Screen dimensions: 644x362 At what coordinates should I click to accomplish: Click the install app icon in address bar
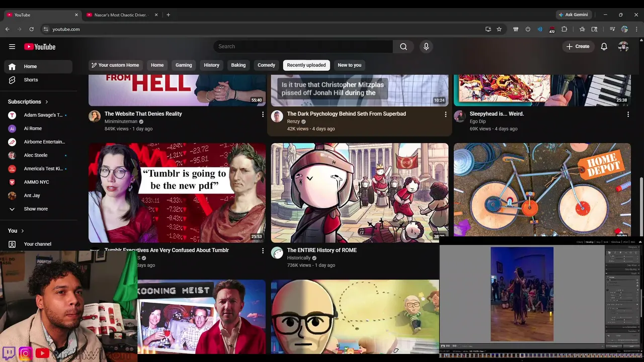pyautogui.click(x=488, y=29)
